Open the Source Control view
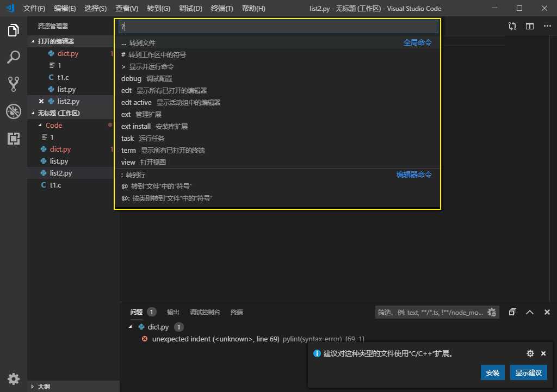Screen dimensions: 557x392 click(13, 84)
